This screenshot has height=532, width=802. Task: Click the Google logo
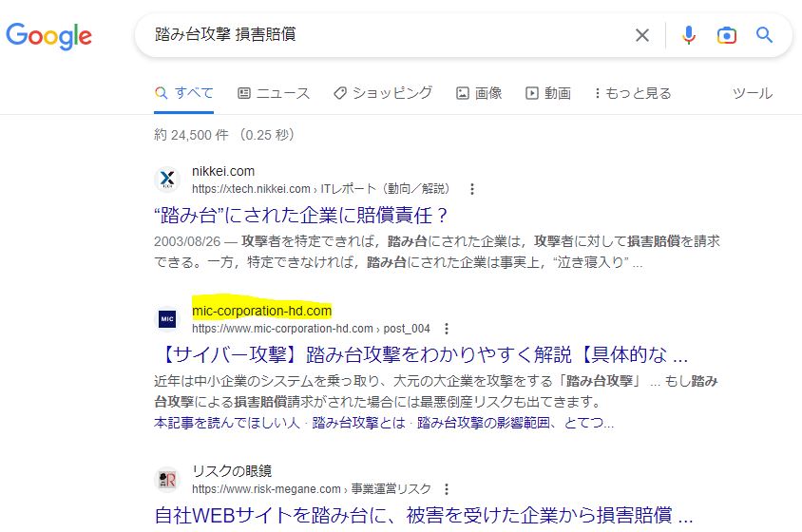coord(48,36)
